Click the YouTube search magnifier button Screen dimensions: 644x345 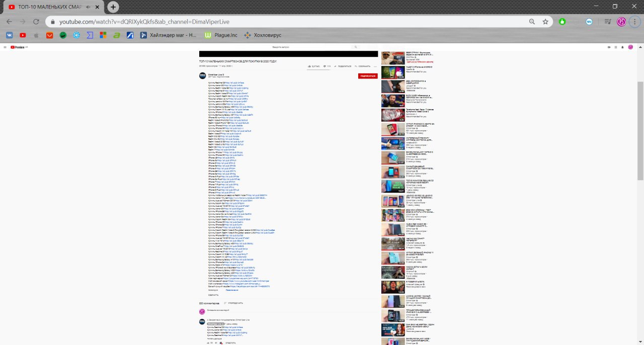(x=356, y=47)
